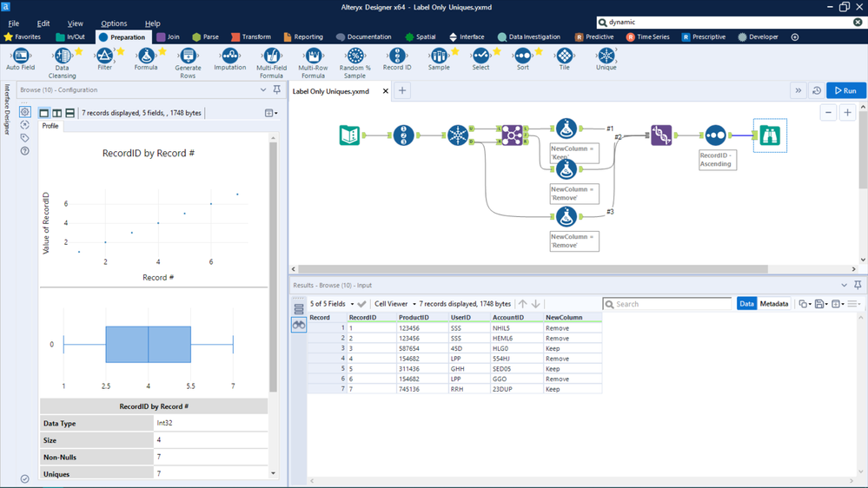Choose the Filter tool icon
This screenshot has height=488, width=868.
104,56
